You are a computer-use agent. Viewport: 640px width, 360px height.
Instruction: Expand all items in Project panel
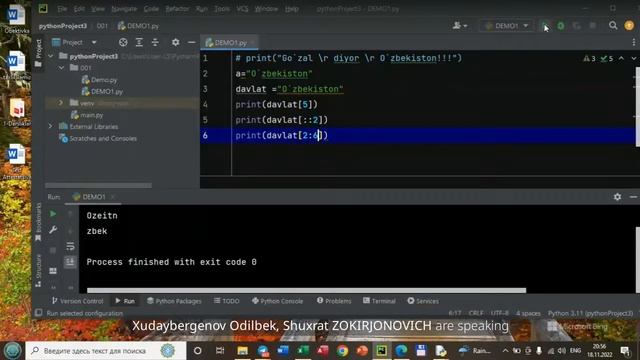(x=139, y=42)
